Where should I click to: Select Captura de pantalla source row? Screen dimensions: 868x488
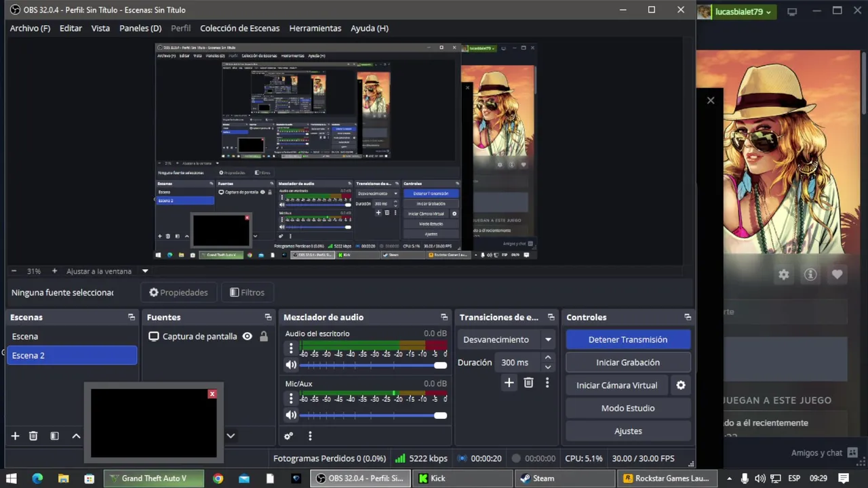(x=208, y=336)
